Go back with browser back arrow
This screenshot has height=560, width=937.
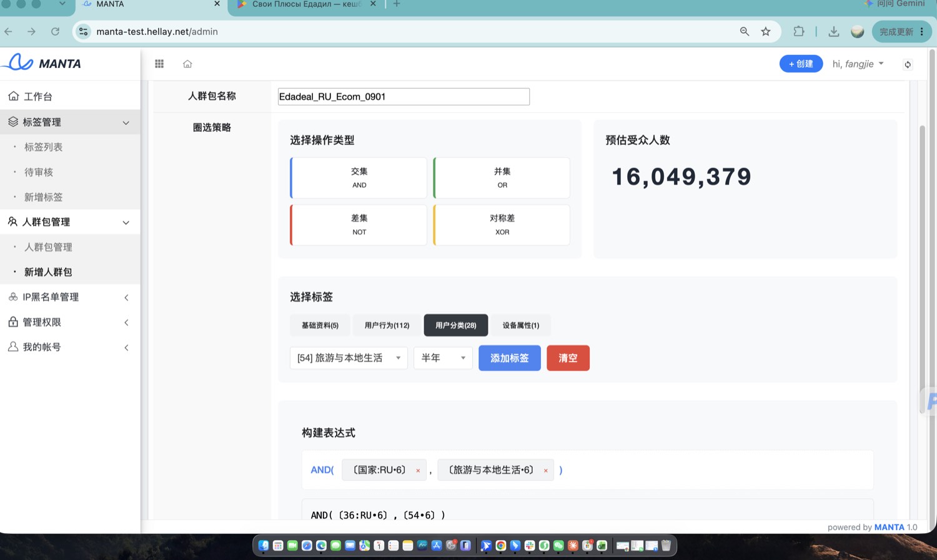coord(8,31)
